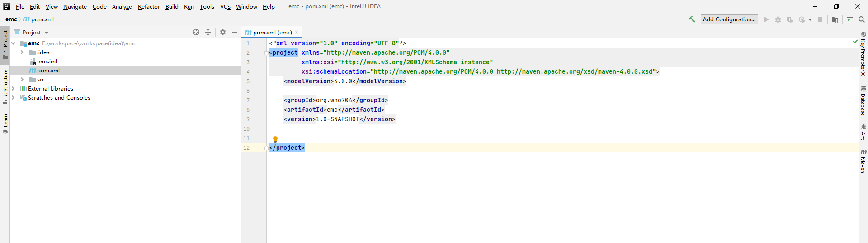
Task: Click the Search Everywhere magnifier icon
Action: pyautogui.click(x=862, y=19)
